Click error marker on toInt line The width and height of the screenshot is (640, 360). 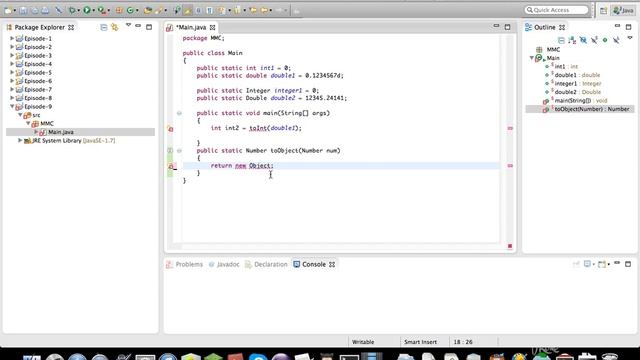171,129
